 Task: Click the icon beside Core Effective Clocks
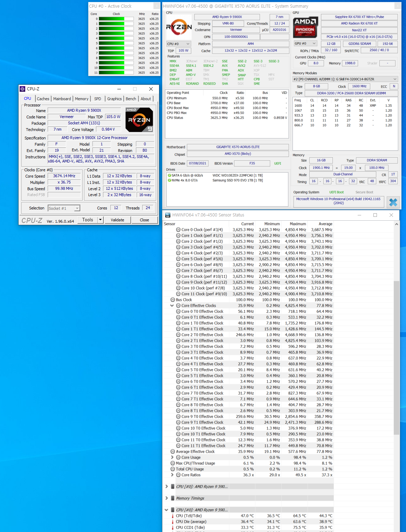point(178,306)
